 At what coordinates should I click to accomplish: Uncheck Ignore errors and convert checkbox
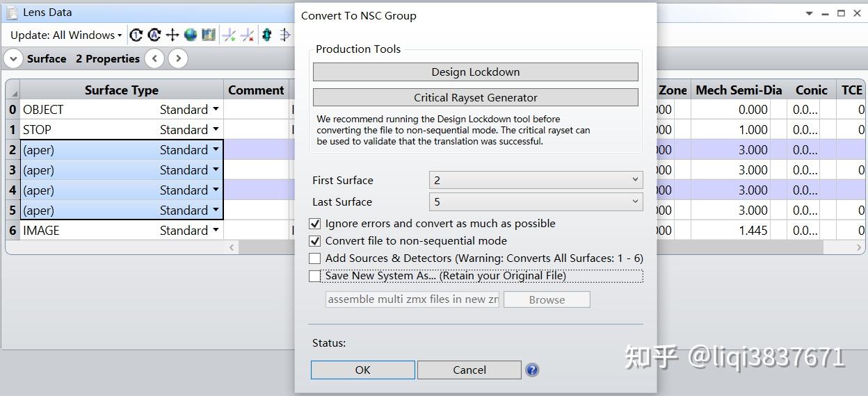(x=315, y=224)
